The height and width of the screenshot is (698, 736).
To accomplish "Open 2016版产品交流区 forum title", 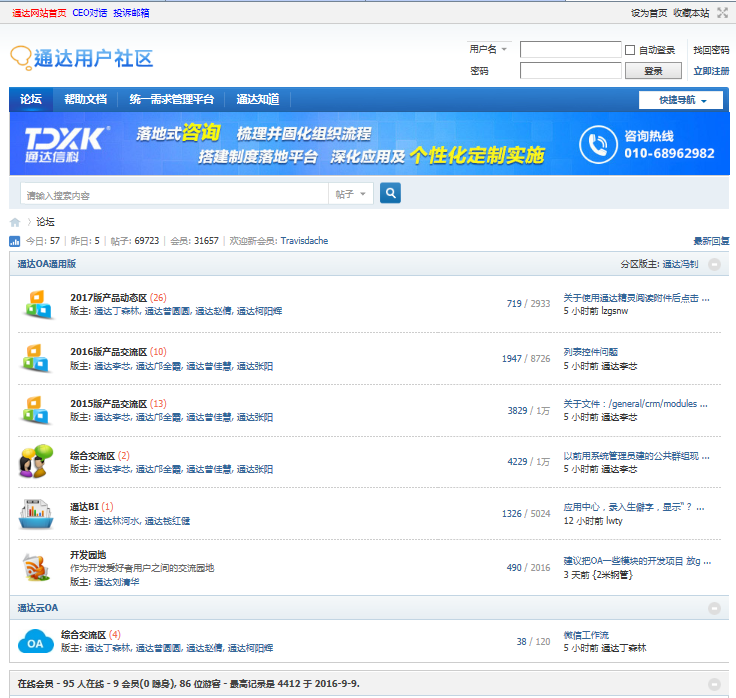I will 108,352.
